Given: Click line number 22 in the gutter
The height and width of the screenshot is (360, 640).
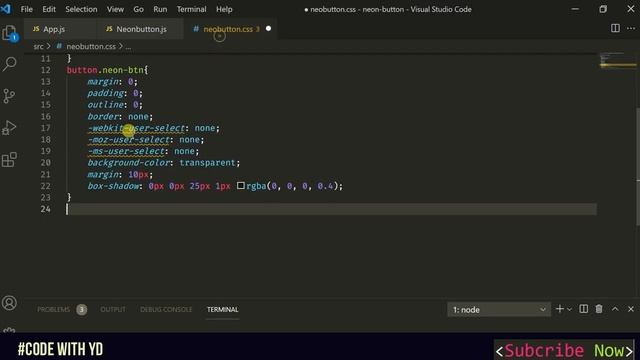Looking at the screenshot, I should click(x=46, y=186).
